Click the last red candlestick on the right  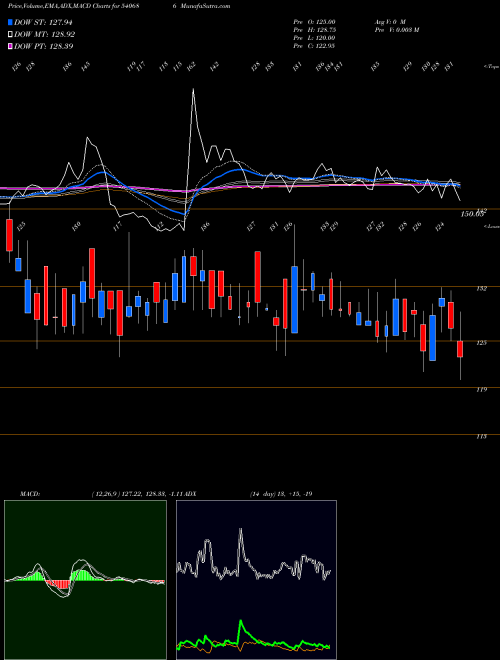pyautogui.click(x=460, y=349)
